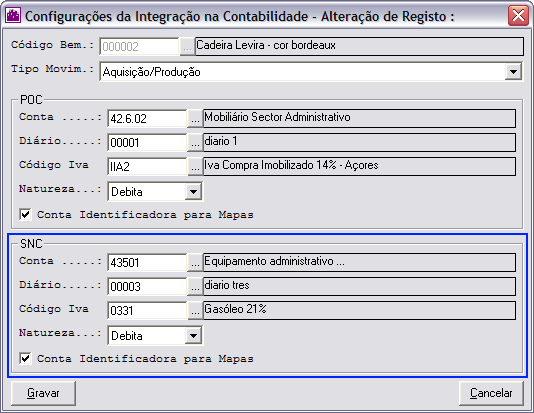Viewport: 534px width, 413px height.
Task: Click the ellipsis lookup next to Código Bem
Action: click(x=187, y=46)
